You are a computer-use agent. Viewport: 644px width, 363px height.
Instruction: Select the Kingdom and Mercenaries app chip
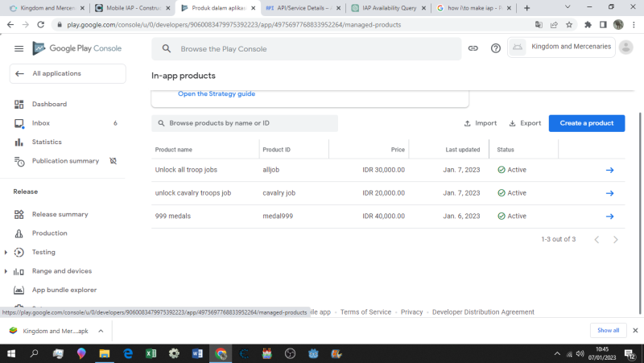point(561,47)
